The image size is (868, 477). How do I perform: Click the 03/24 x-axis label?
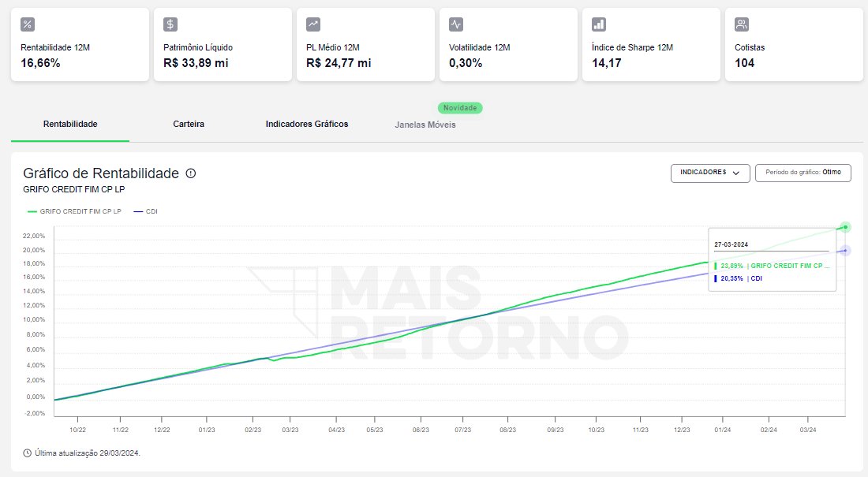pyautogui.click(x=808, y=430)
